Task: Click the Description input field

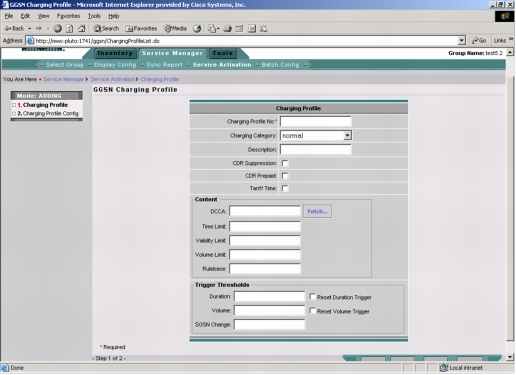Action: (316, 150)
